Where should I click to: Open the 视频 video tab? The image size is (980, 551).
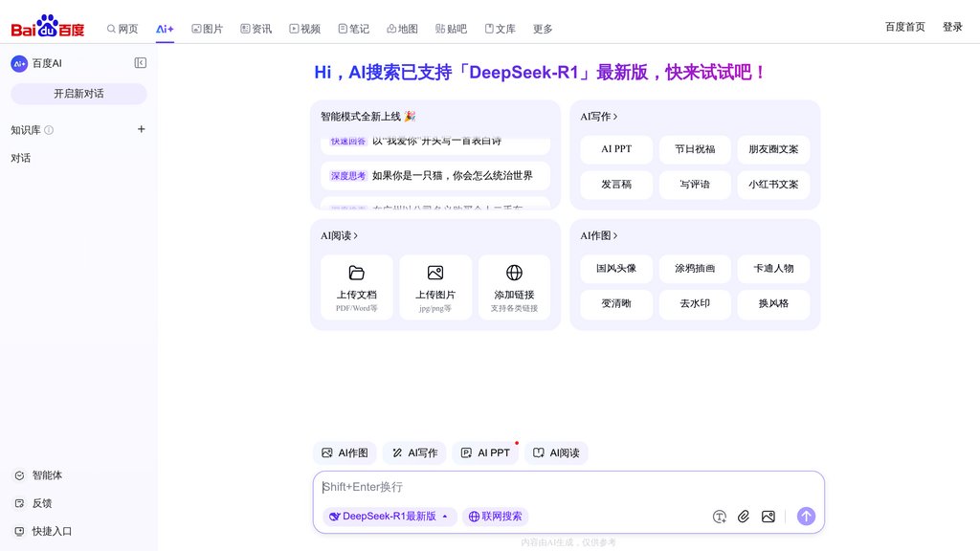[x=304, y=29]
